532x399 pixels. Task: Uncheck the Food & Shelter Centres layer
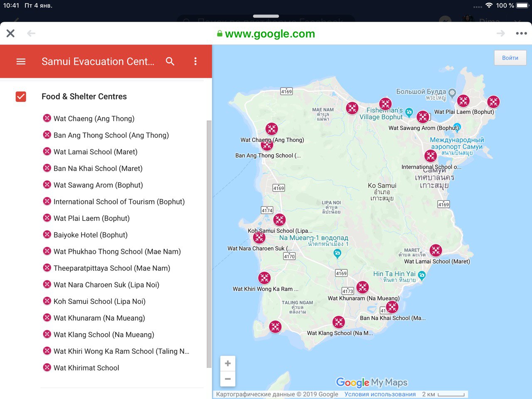pyautogui.click(x=21, y=96)
